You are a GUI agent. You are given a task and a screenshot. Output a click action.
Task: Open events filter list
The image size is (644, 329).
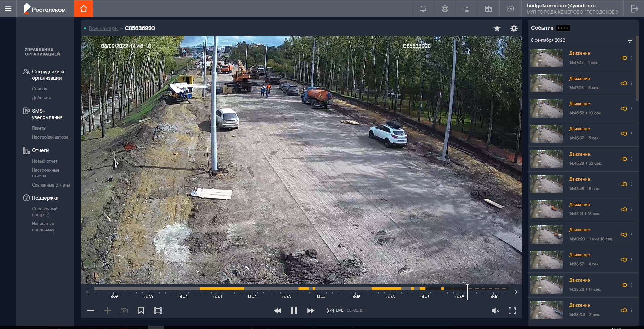[629, 40]
